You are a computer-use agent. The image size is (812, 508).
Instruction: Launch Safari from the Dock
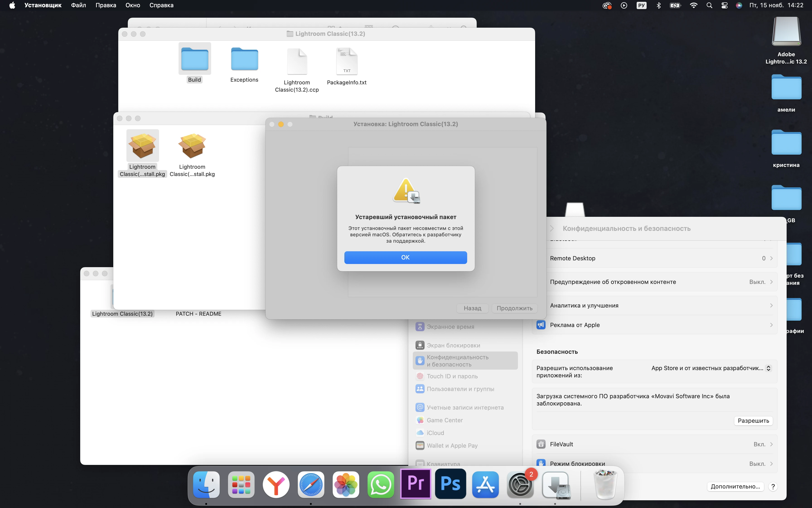click(311, 484)
